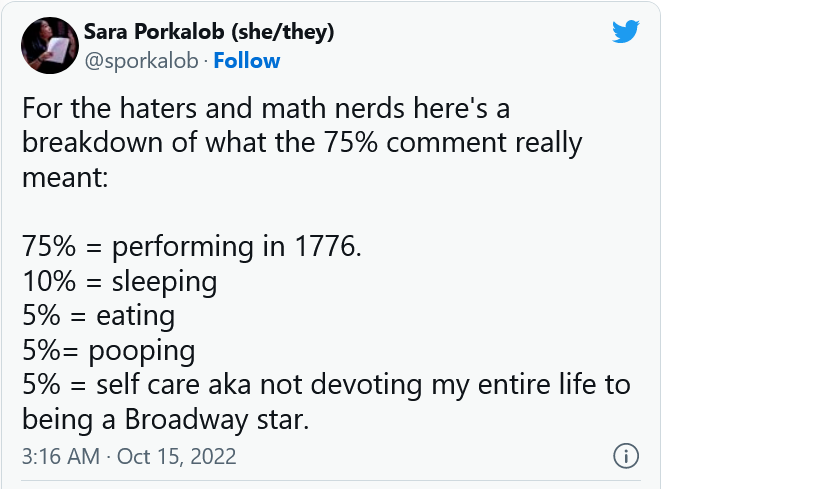Click the 3:16 AM timestamp

(61, 457)
